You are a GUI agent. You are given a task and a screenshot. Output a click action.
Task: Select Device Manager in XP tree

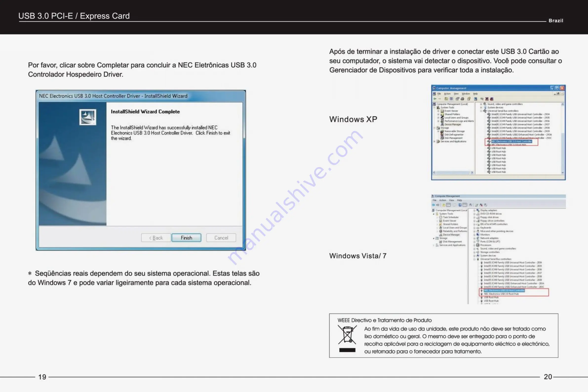(x=453, y=124)
